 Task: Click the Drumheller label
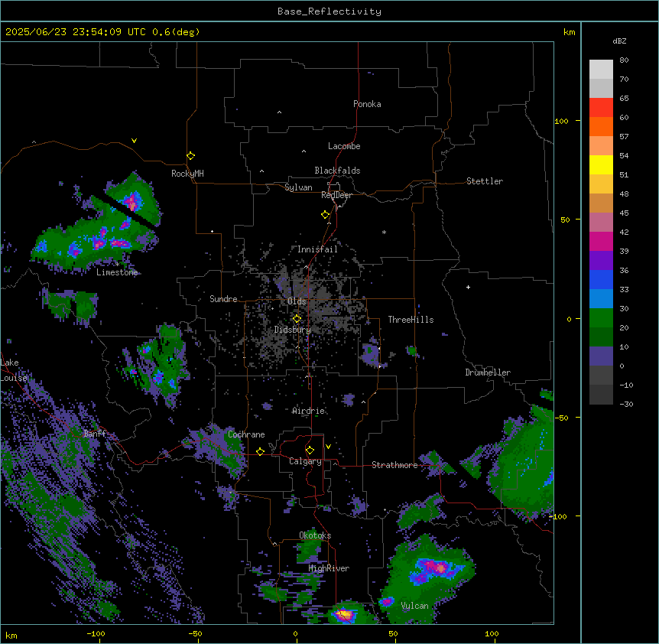click(488, 372)
